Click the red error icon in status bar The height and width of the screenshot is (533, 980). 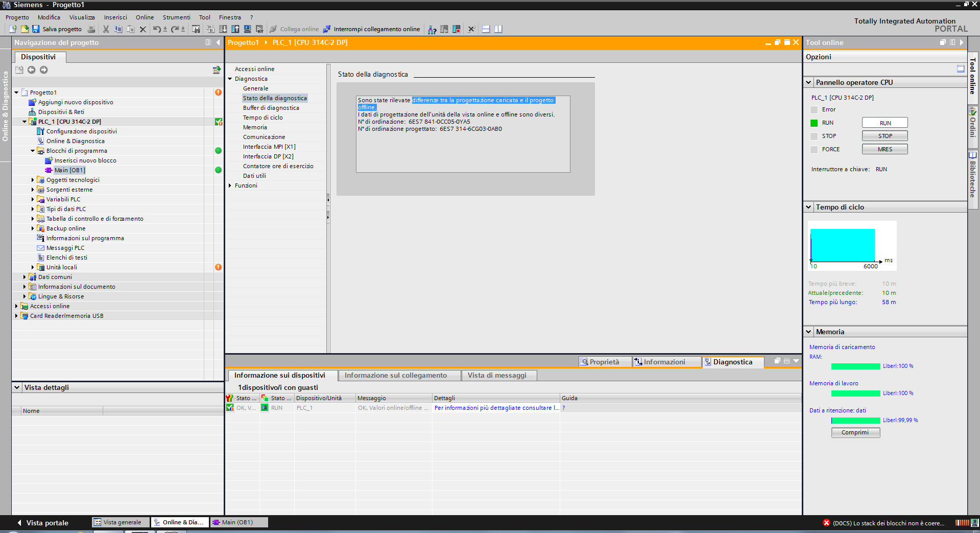[x=826, y=523]
